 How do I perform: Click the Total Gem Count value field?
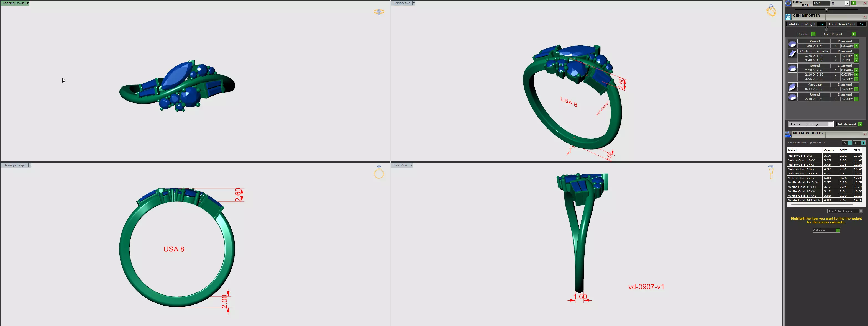pos(861,24)
